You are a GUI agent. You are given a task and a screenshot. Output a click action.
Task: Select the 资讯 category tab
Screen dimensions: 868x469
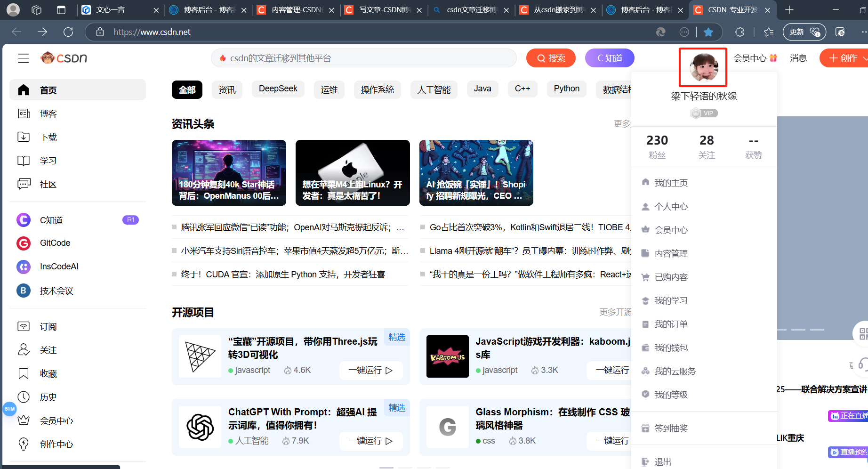point(227,89)
